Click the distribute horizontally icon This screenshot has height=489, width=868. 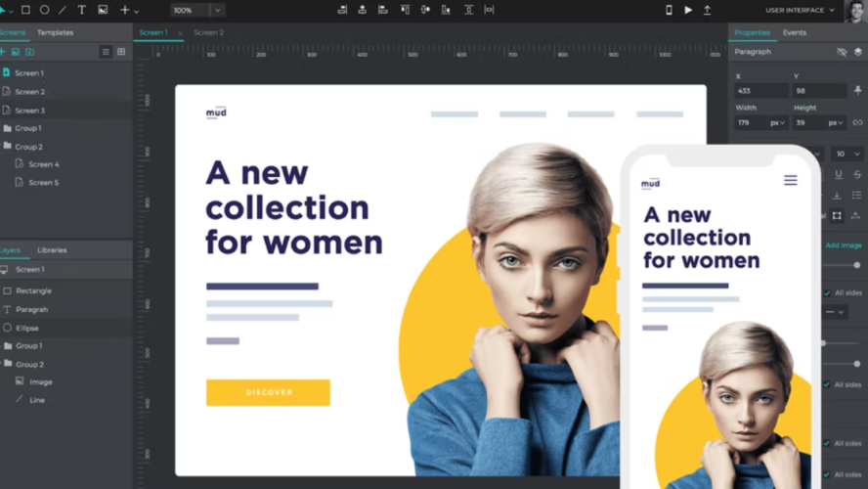489,10
